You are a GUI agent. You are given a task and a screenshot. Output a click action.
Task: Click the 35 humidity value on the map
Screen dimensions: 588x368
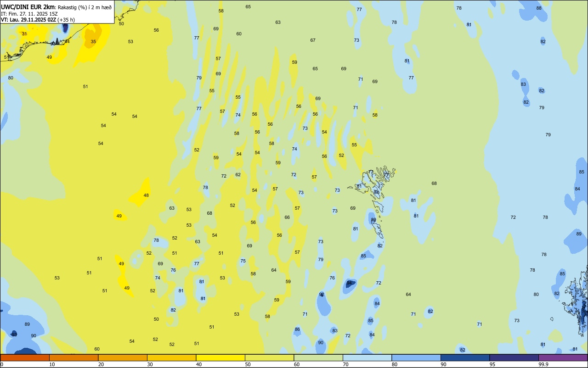[x=93, y=42]
